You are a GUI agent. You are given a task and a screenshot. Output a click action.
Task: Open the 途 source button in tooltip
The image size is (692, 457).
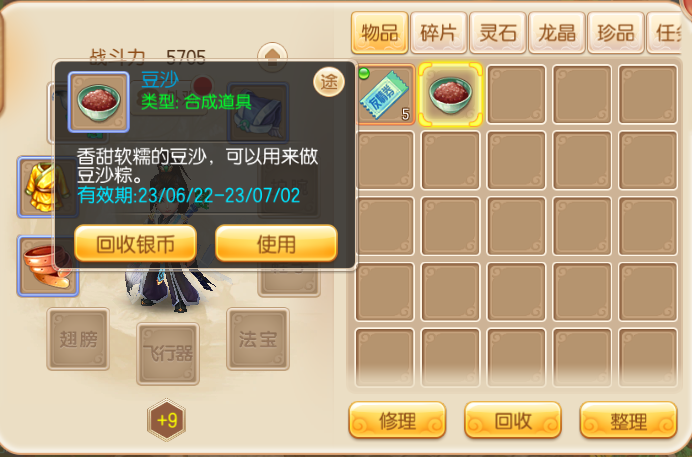329,82
